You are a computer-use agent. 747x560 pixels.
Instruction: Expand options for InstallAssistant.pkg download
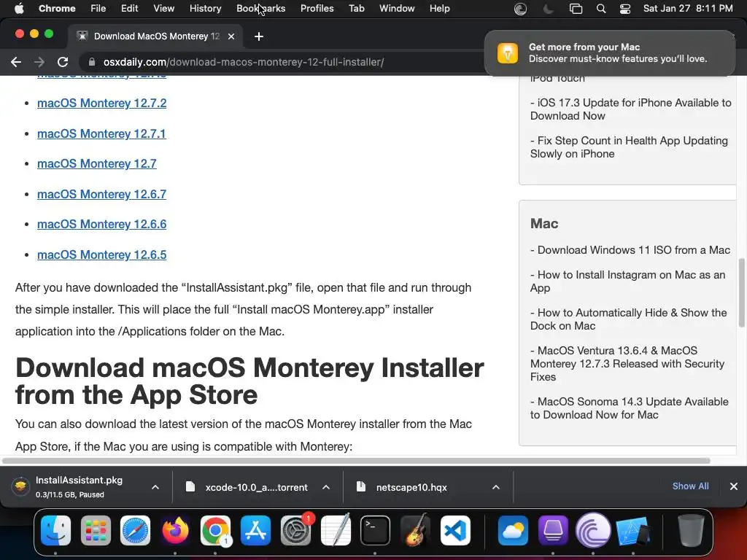tap(155, 487)
